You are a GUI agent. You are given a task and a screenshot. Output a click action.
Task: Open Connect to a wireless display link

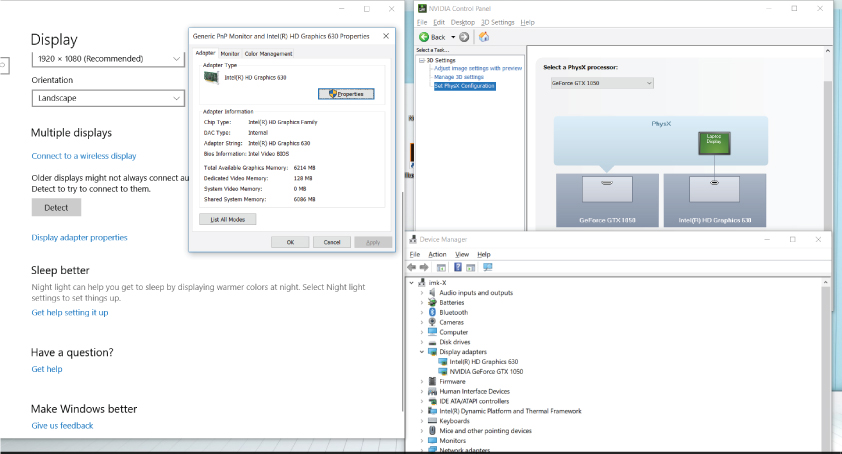tap(84, 156)
